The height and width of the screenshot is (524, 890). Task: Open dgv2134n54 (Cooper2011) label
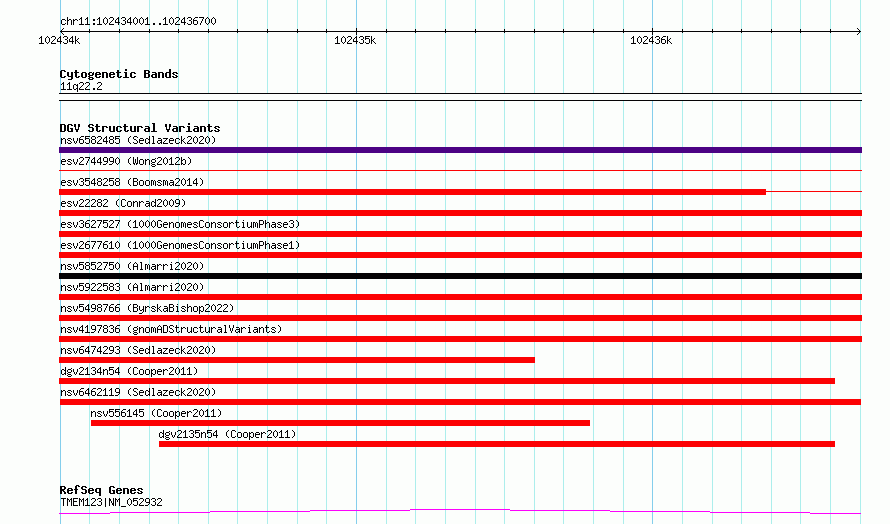point(129,371)
